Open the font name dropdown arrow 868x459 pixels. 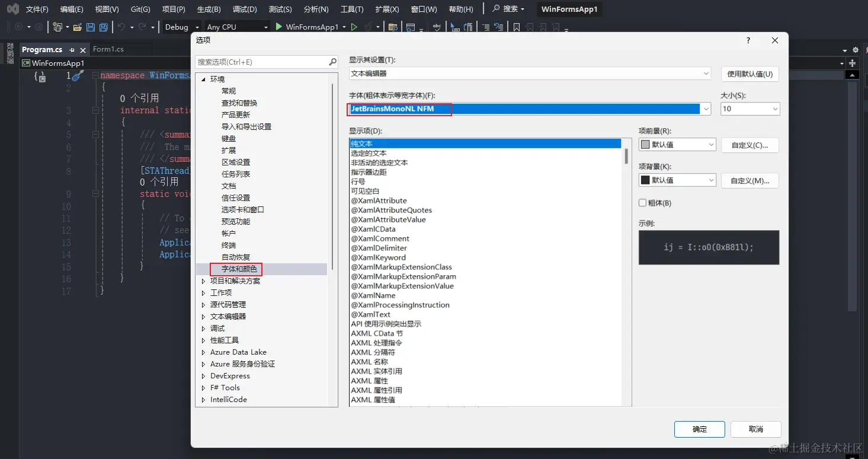pyautogui.click(x=706, y=109)
